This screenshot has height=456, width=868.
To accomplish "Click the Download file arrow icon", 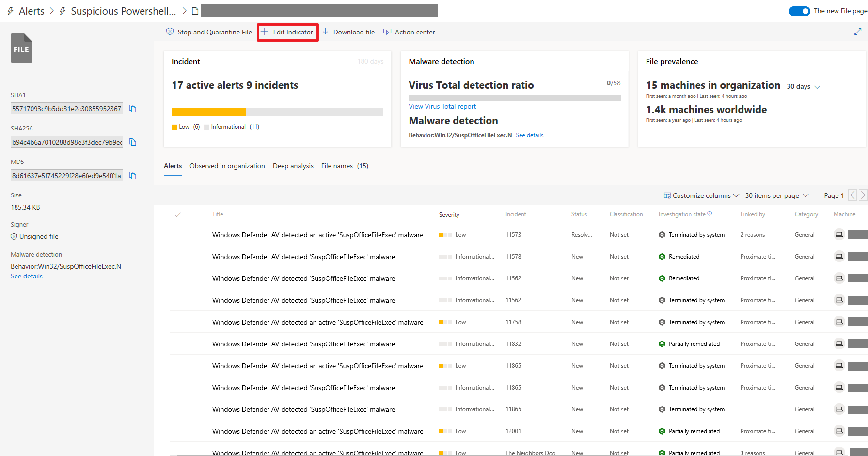I will click(326, 32).
